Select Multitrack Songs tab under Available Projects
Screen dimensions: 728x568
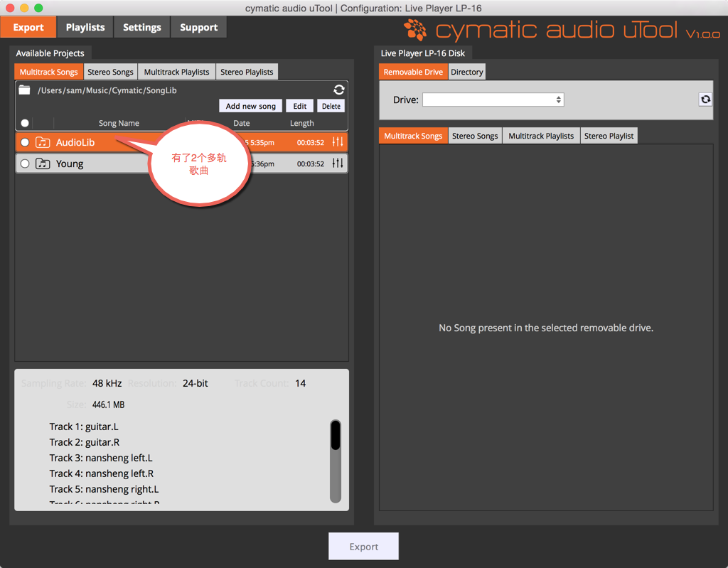(49, 72)
